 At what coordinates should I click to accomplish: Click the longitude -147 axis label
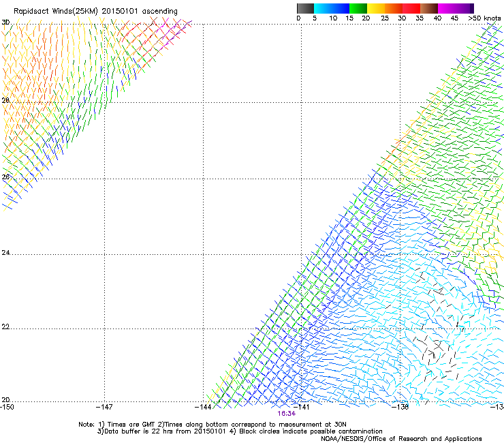click(x=104, y=407)
